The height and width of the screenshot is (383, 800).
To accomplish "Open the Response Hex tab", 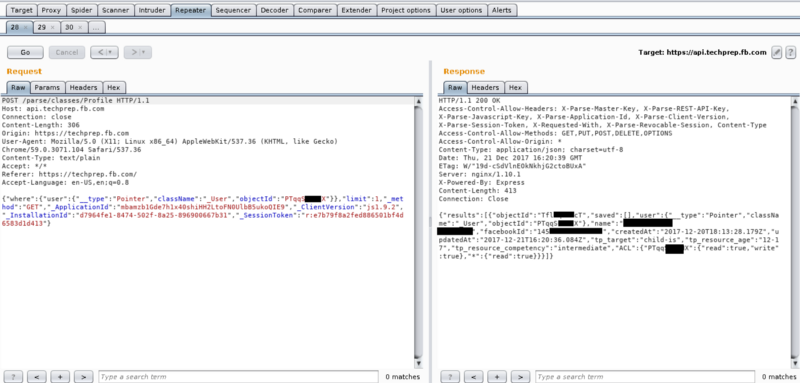I will tap(515, 88).
